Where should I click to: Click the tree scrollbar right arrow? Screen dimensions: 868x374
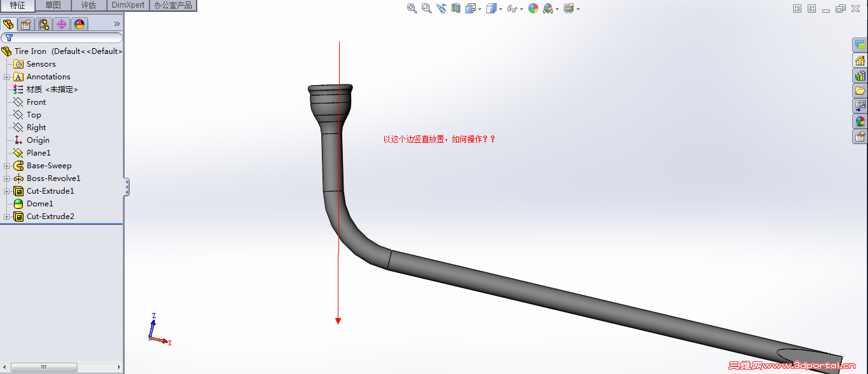119,367
